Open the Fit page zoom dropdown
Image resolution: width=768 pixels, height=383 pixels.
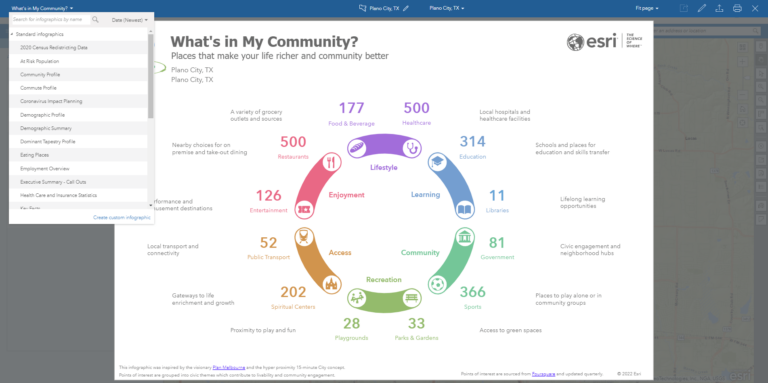pos(647,8)
